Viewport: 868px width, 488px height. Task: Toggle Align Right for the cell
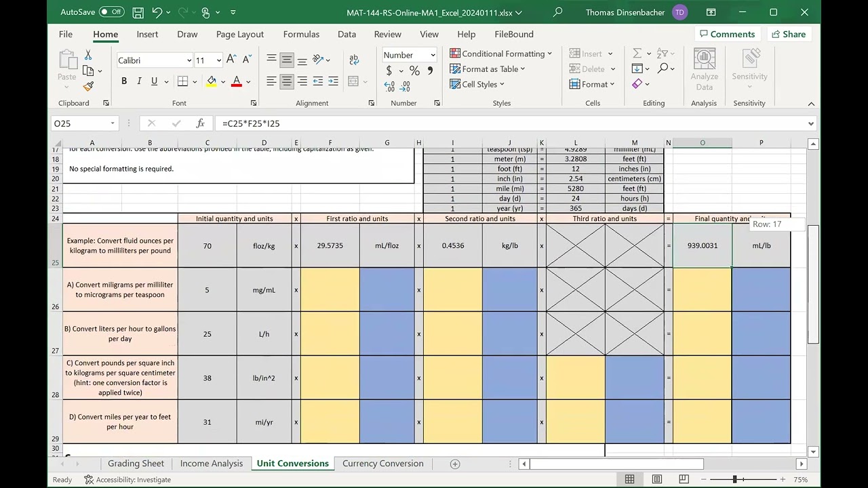click(302, 81)
